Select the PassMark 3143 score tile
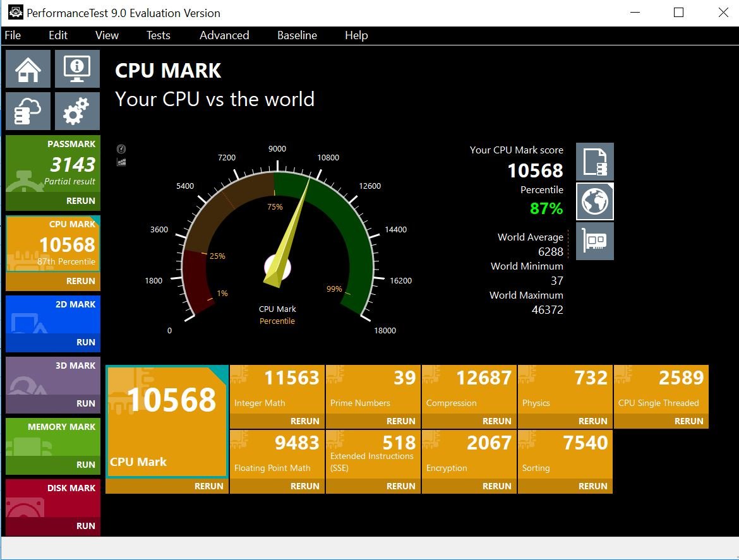 (53, 164)
